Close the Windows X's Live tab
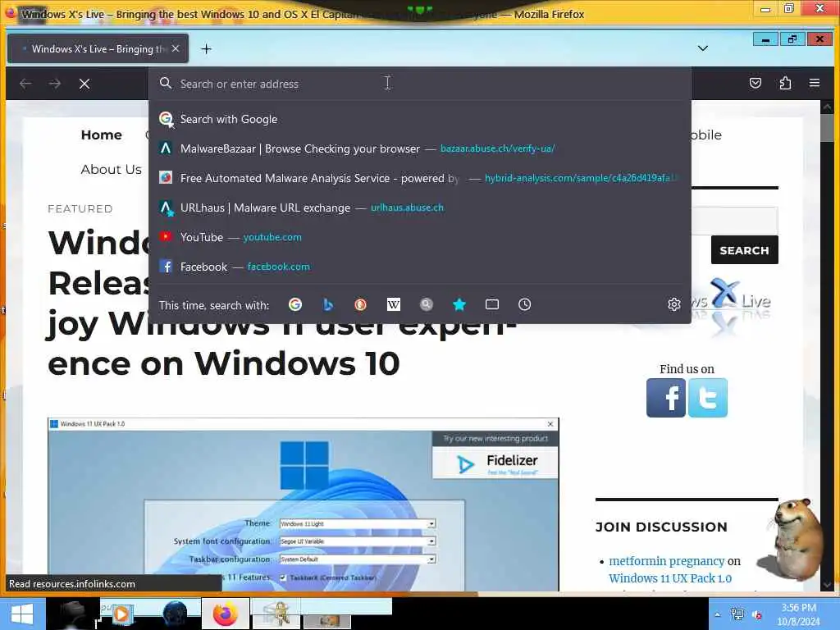The width and height of the screenshot is (840, 630). 176,48
